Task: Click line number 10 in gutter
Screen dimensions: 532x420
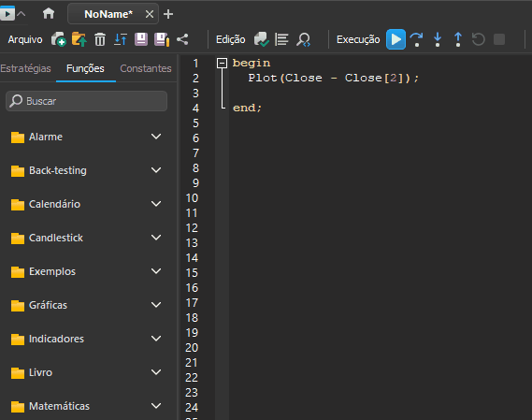Action: (192, 198)
